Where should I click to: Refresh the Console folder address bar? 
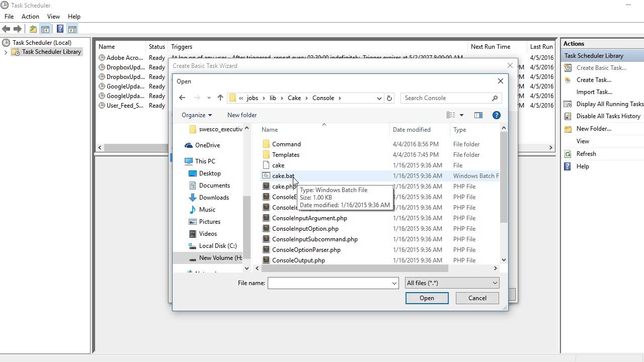tap(389, 98)
